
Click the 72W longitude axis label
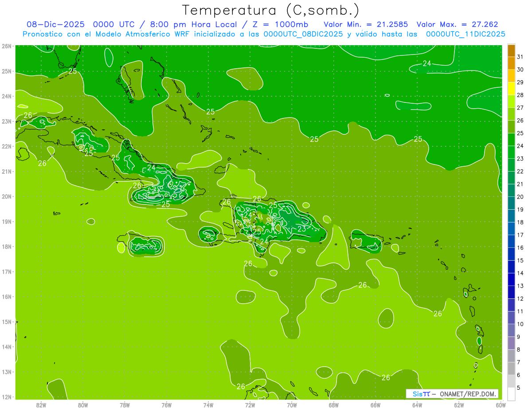click(250, 405)
